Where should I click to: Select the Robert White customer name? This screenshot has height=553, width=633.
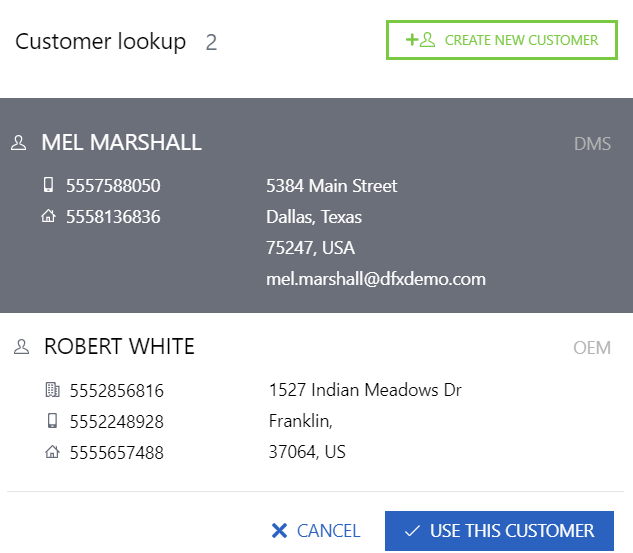[x=119, y=347]
